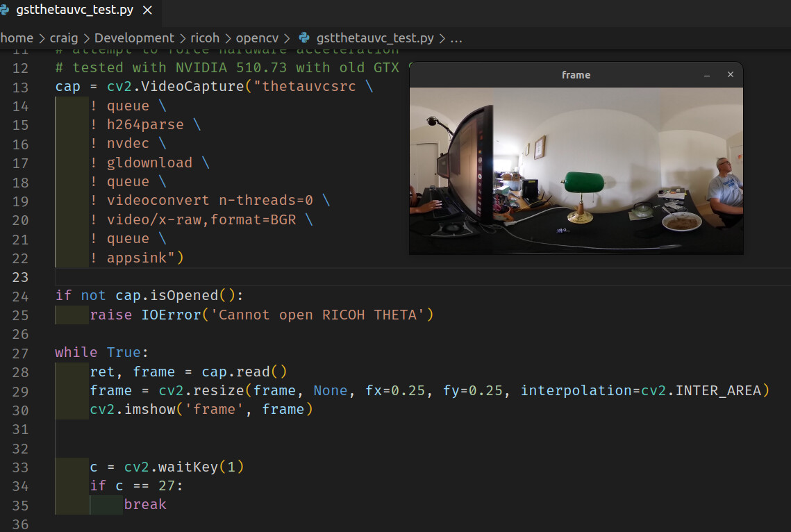Image resolution: width=791 pixels, height=532 pixels.
Task: Click the frame window title bar
Action: click(576, 75)
